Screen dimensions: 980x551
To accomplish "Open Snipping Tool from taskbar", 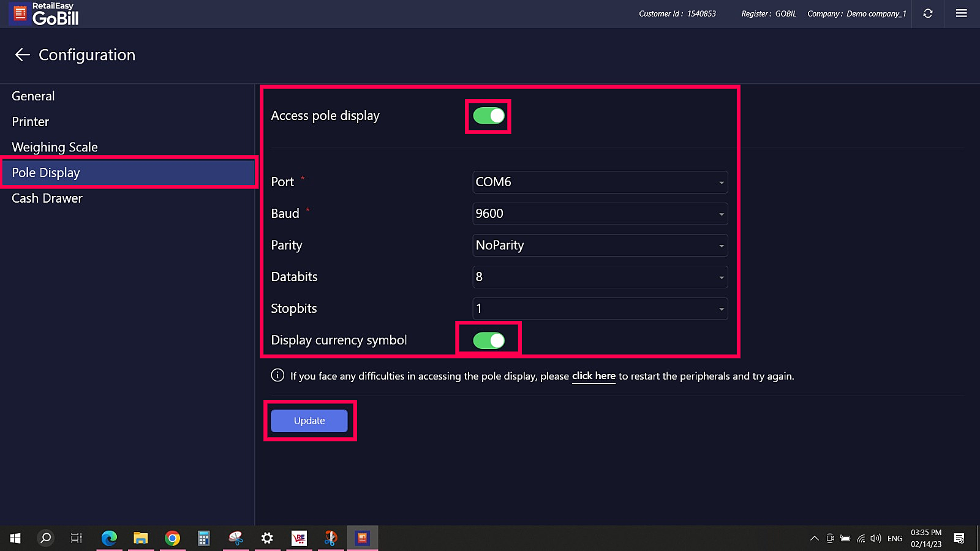I will click(236, 538).
